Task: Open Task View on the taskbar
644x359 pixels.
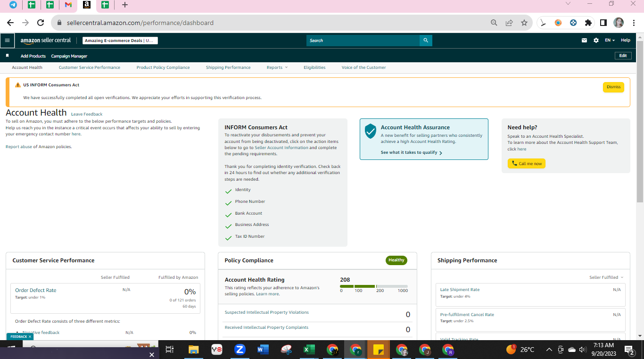Action: pyautogui.click(x=170, y=350)
